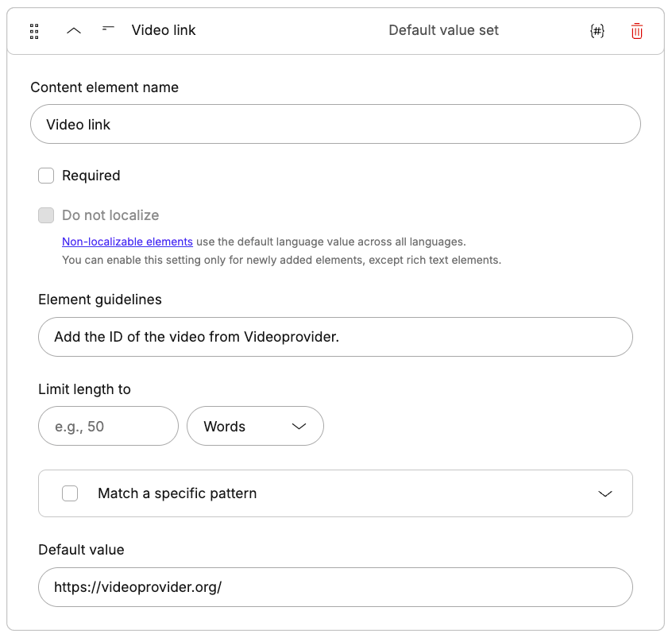
Task: Toggle the Do not localize checkbox
Action: (x=46, y=215)
